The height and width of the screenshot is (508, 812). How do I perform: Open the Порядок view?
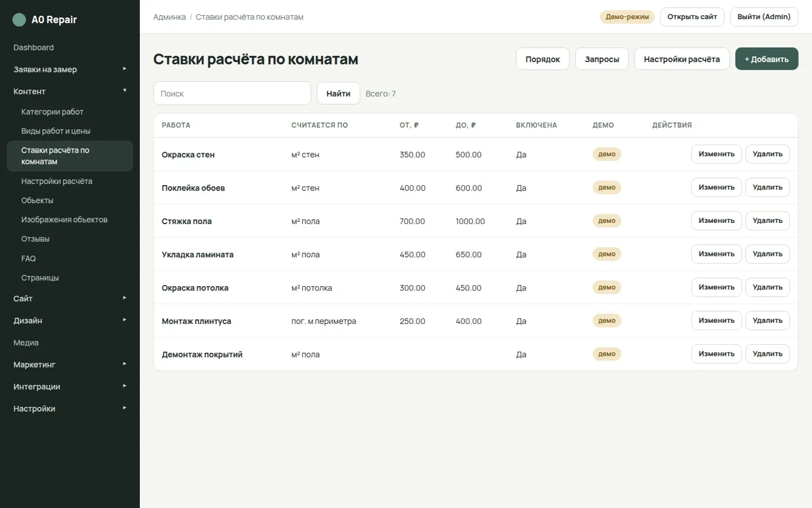pyautogui.click(x=543, y=59)
